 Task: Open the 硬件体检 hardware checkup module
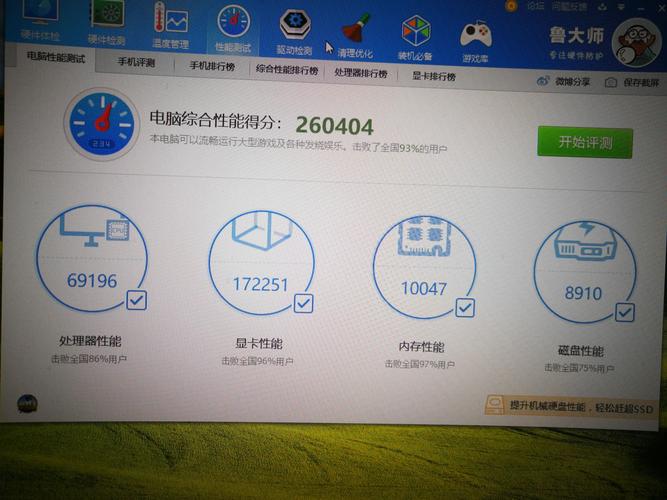tap(40, 20)
